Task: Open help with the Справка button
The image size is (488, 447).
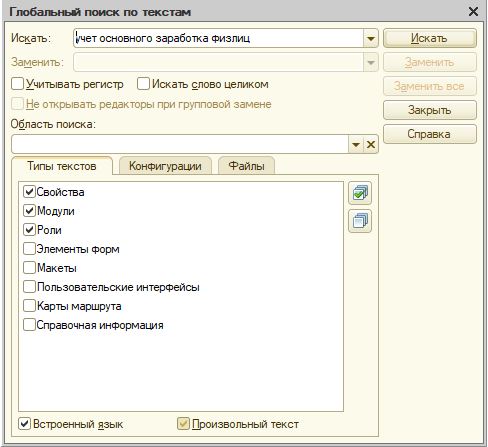Action: tap(430, 134)
